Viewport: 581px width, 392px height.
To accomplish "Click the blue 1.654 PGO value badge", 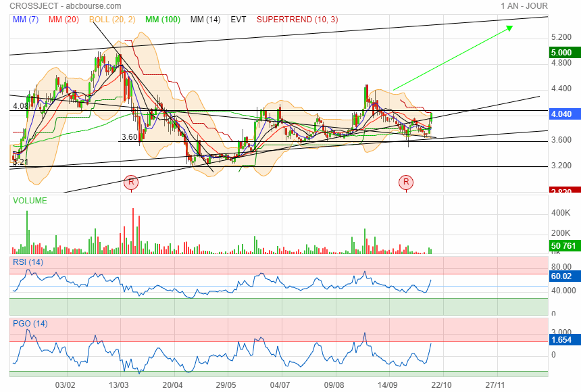I will pyautogui.click(x=565, y=340).
